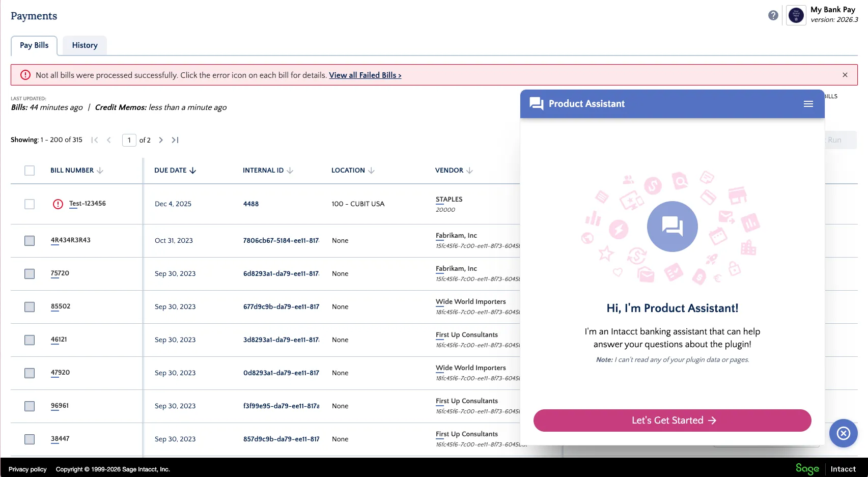Open bill number Test-123456 link
The width and height of the screenshot is (868, 477).
point(88,204)
